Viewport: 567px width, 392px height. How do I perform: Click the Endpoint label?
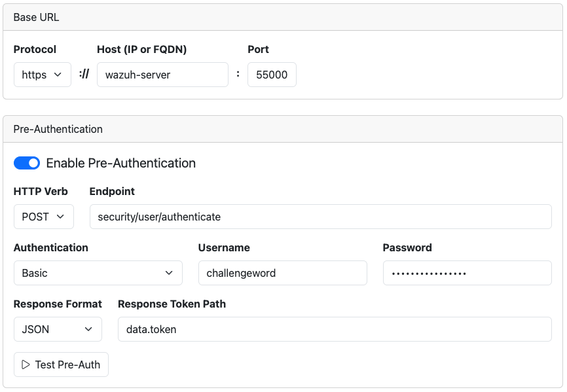pyautogui.click(x=112, y=192)
